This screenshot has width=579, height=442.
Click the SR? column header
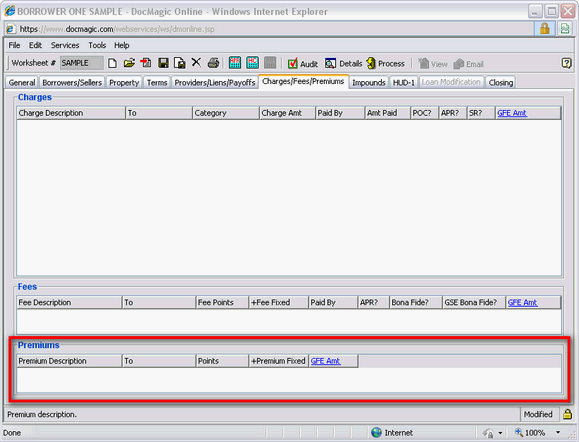(481, 113)
